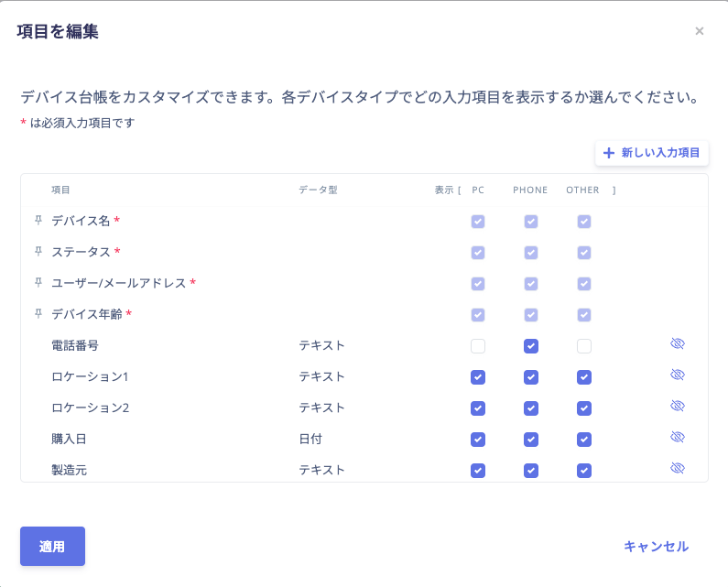Click the disabled デバイス名 PC checkbox

click(478, 222)
